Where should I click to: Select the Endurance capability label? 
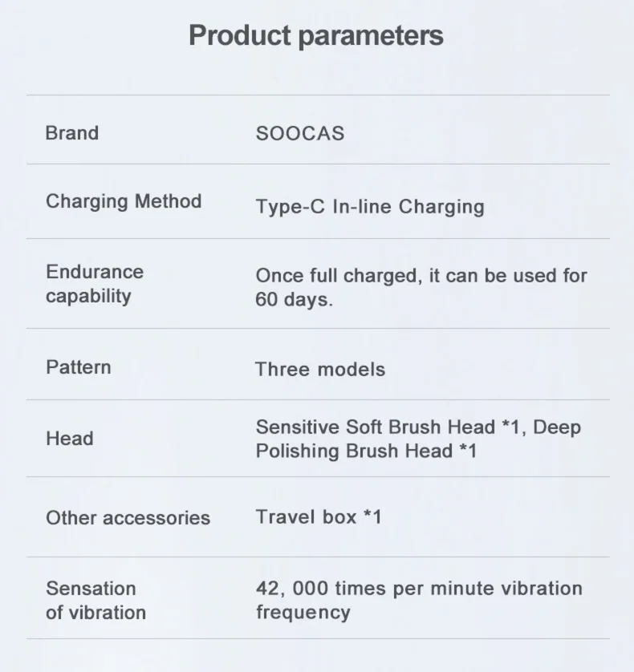(x=95, y=284)
